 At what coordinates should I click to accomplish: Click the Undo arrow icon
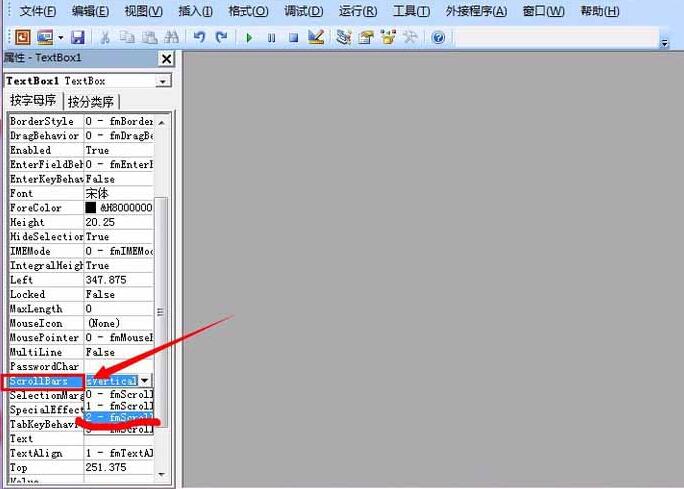[199, 37]
